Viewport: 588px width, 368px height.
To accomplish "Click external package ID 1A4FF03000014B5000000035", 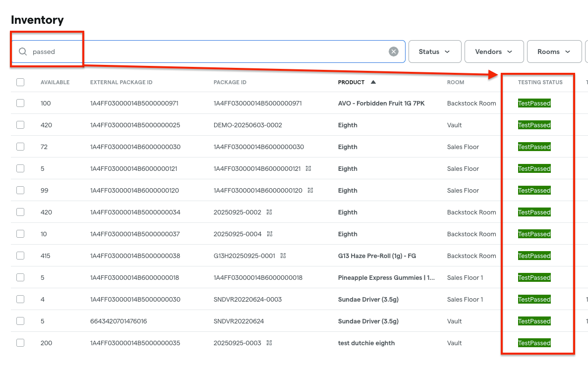I will click(135, 343).
